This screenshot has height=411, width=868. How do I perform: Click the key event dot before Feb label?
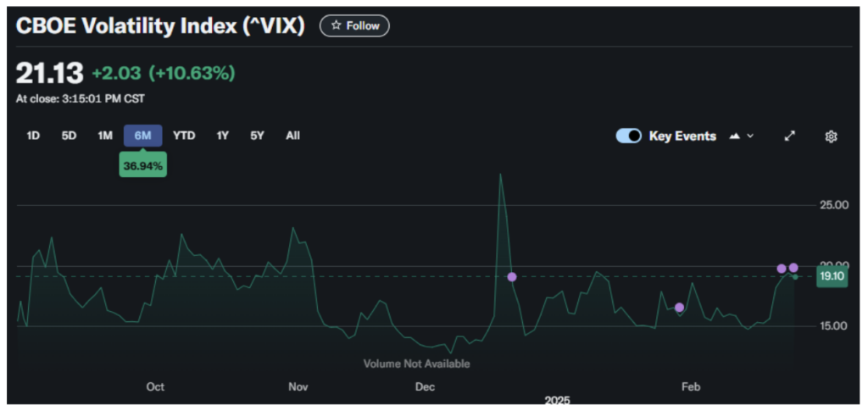coord(679,308)
